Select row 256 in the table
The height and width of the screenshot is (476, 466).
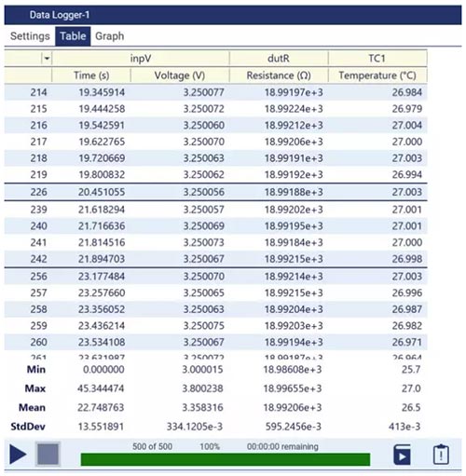(215, 277)
